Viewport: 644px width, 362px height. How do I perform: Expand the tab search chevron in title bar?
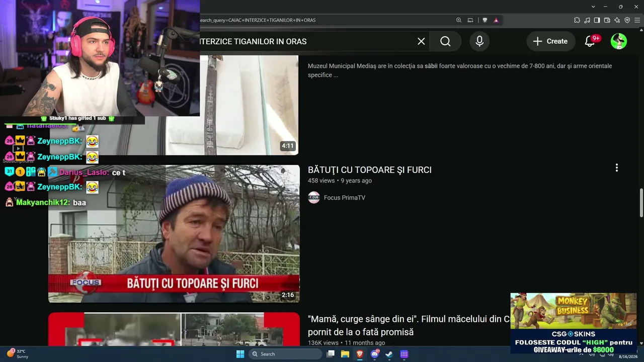[x=593, y=7]
